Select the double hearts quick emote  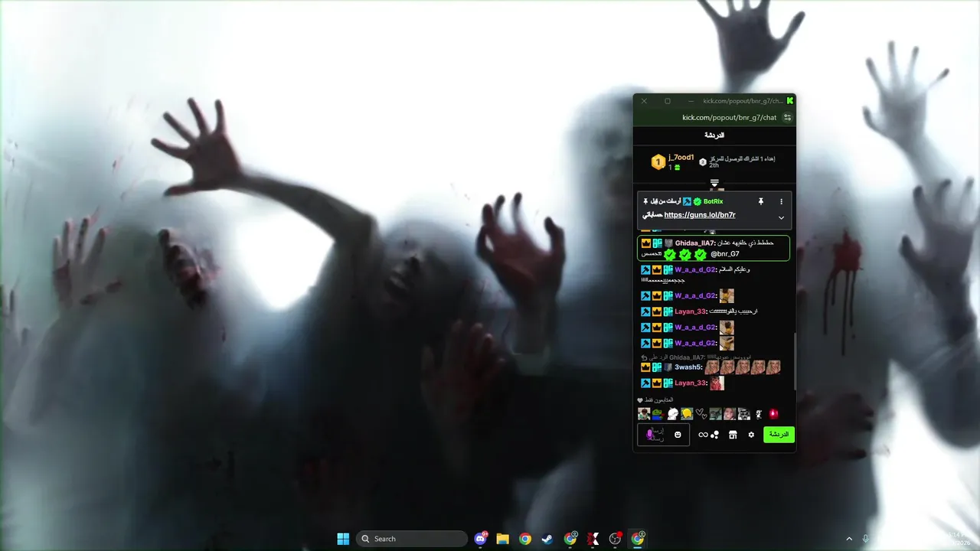pyautogui.click(x=701, y=414)
